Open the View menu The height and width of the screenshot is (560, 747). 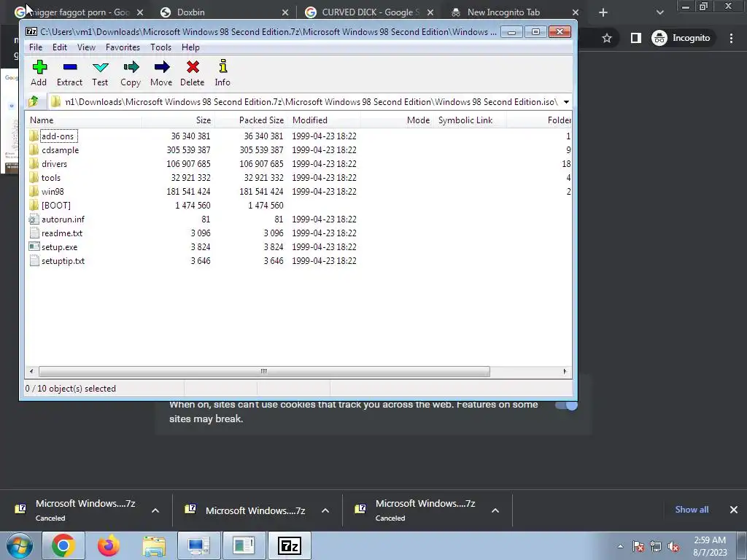click(86, 47)
